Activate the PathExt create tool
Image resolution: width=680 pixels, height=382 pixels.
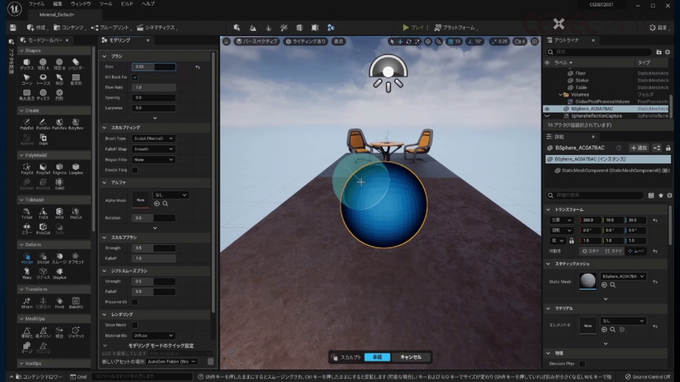[43, 124]
